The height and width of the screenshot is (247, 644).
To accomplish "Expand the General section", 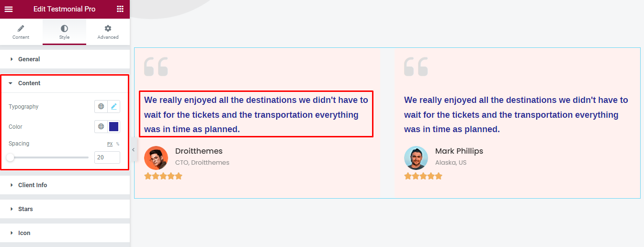I will 29,59.
